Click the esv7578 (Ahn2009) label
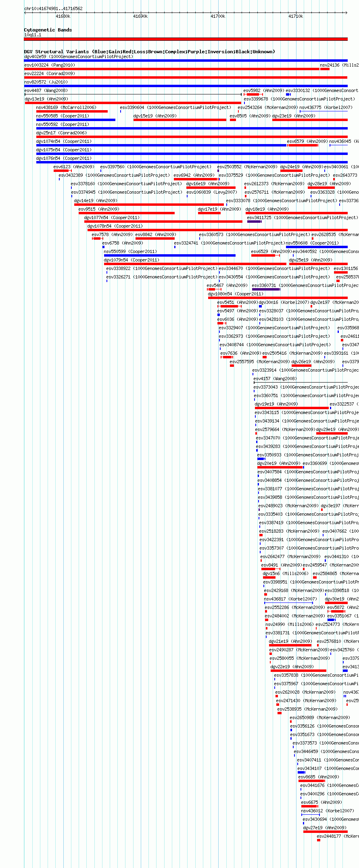Screen dimensions: 359x868 point(112,234)
